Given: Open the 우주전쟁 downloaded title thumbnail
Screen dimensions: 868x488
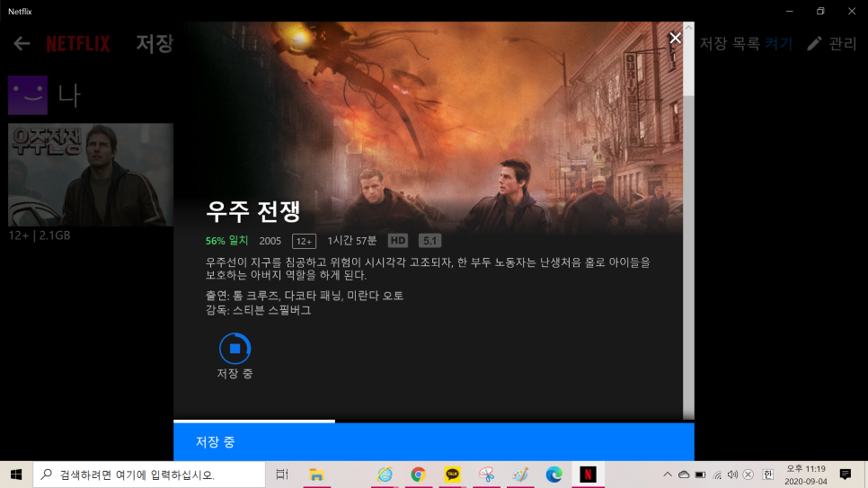Looking at the screenshot, I should (x=91, y=174).
